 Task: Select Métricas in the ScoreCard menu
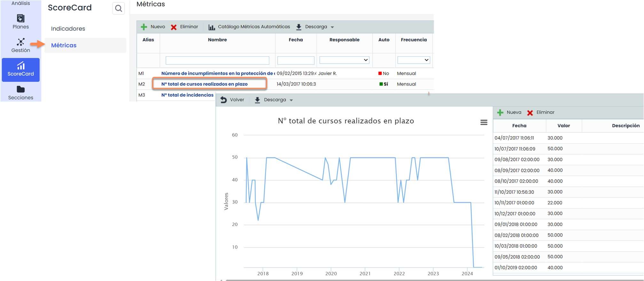[x=64, y=45]
